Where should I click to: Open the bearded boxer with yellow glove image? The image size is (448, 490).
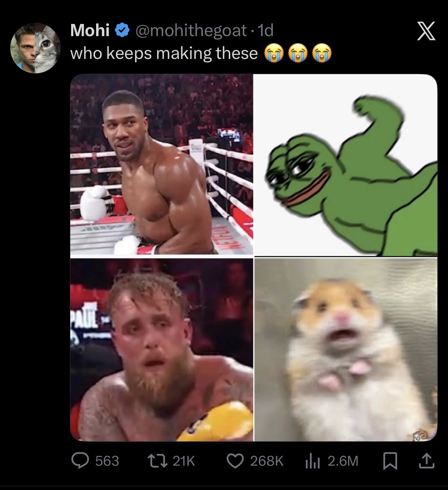(161, 350)
